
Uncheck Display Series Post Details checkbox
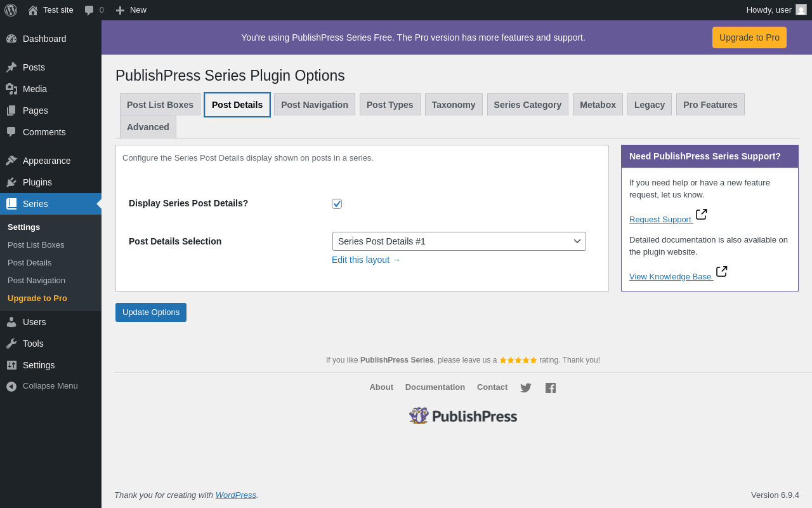(337, 204)
